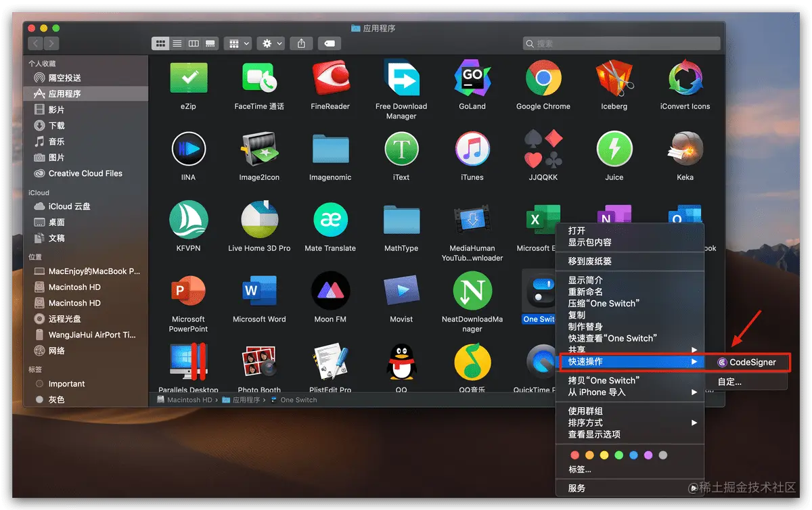The image size is (812, 510).
Task: Click Macintosh HD in path bar
Action: (185, 400)
